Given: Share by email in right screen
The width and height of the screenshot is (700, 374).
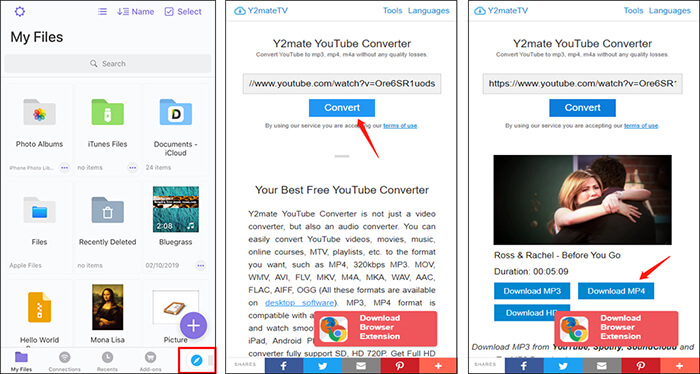Looking at the screenshot, I should pyautogui.click(x=602, y=366).
